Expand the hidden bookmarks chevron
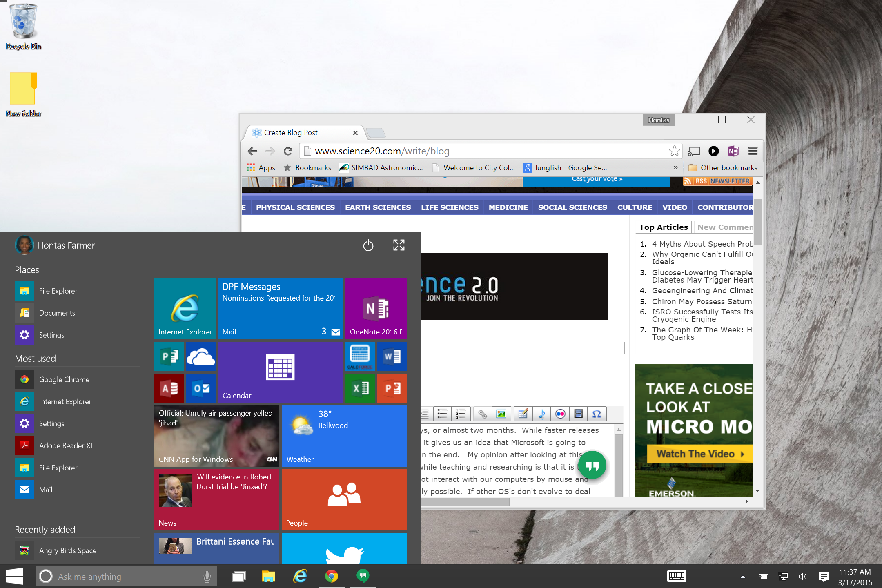Viewport: 882px width, 588px height. pyautogui.click(x=675, y=168)
